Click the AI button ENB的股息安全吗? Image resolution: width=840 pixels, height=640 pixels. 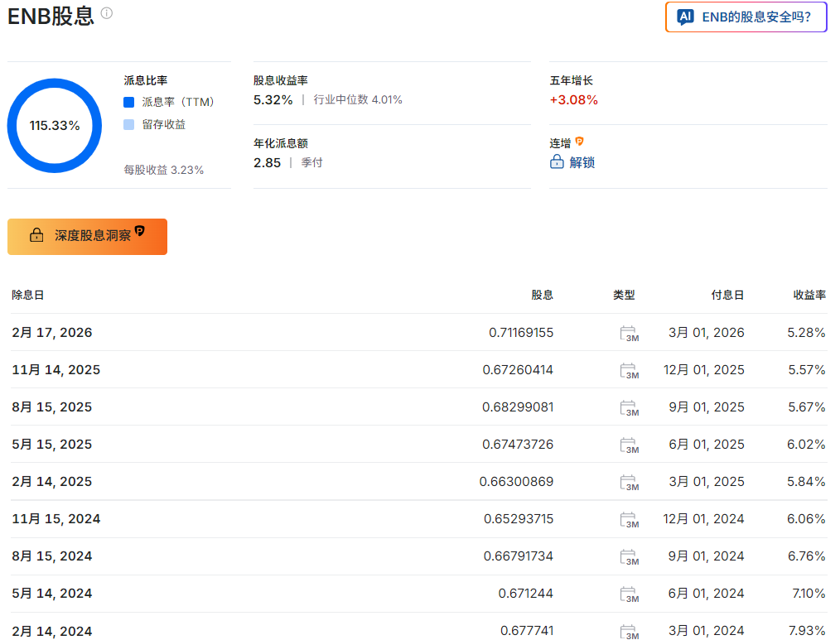tap(746, 17)
